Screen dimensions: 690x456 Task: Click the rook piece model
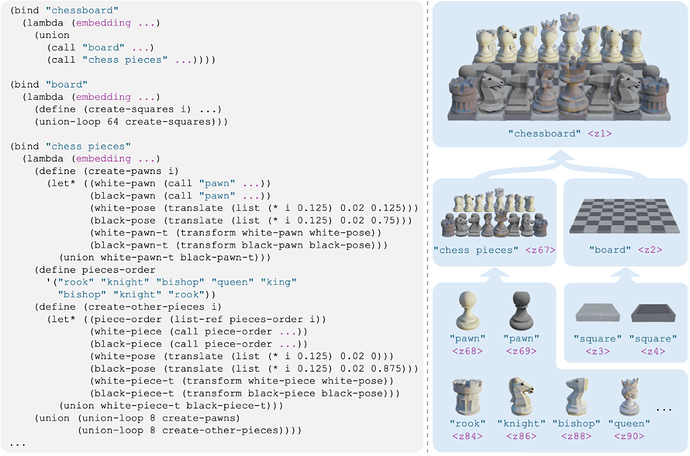click(x=467, y=396)
